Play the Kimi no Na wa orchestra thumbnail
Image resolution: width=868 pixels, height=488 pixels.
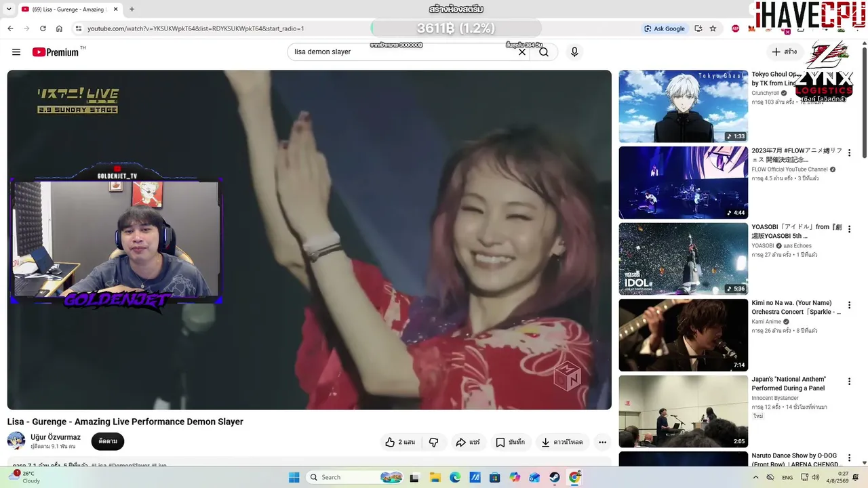684,335
